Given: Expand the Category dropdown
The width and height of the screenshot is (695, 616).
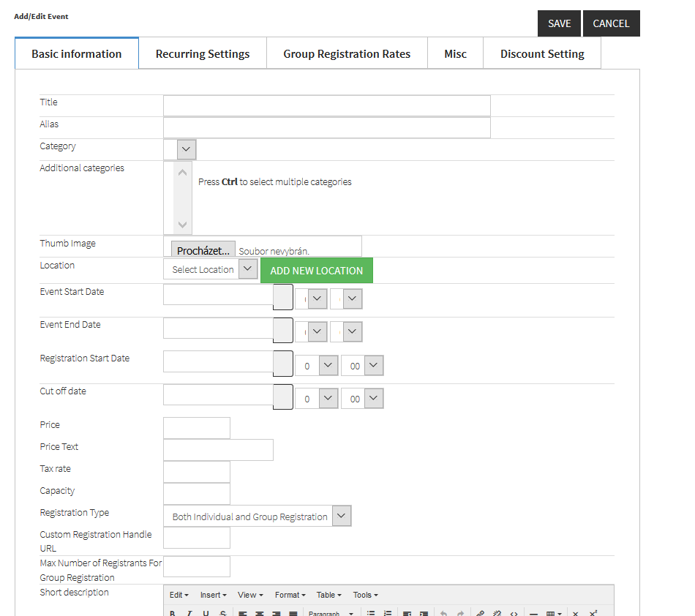Looking at the screenshot, I should coord(187,149).
